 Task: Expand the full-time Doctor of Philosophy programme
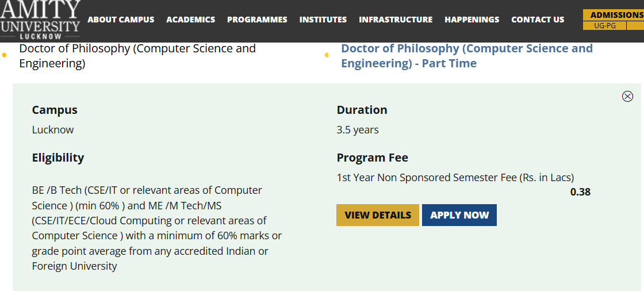click(137, 56)
